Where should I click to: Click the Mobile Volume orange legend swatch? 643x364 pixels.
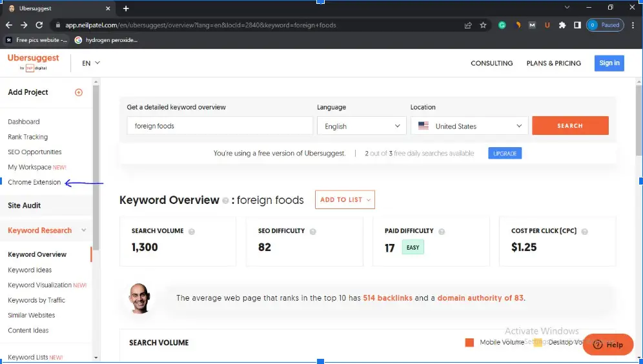[x=469, y=343]
